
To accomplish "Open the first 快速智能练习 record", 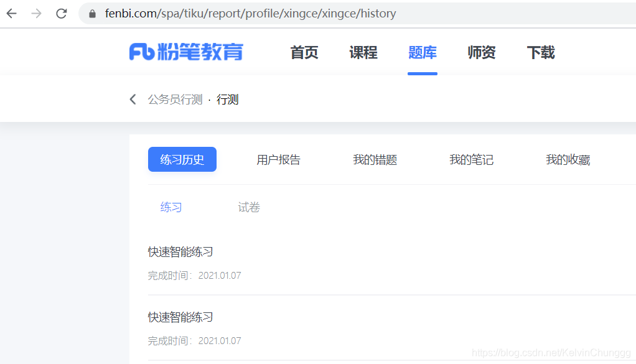I will [x=180, y=251].
